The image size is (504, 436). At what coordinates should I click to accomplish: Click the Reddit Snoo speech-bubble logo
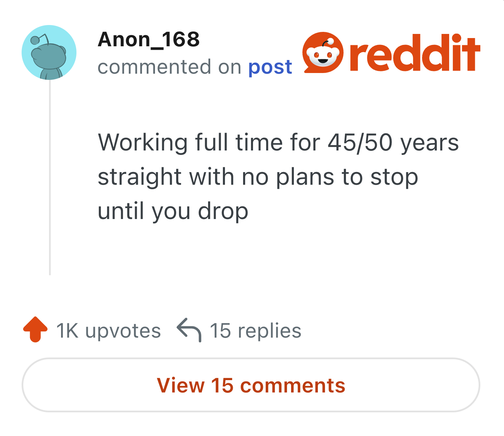323,52
